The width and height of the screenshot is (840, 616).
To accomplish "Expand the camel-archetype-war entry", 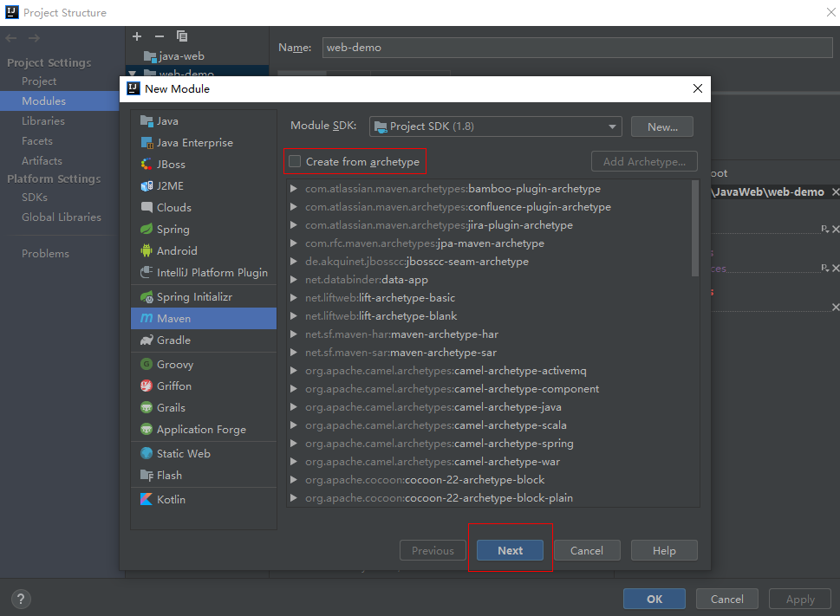I will pos(295,462).
